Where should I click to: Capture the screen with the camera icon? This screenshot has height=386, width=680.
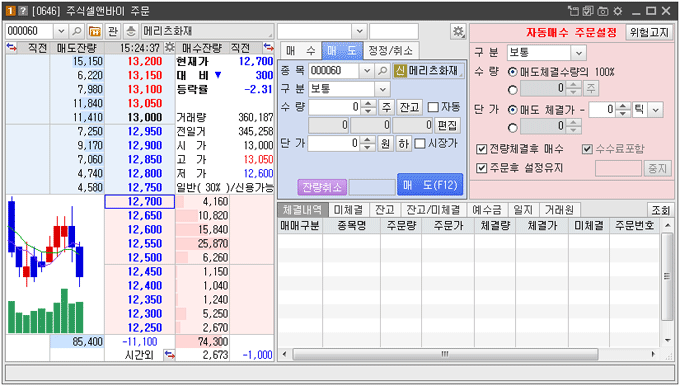[603, 11]
